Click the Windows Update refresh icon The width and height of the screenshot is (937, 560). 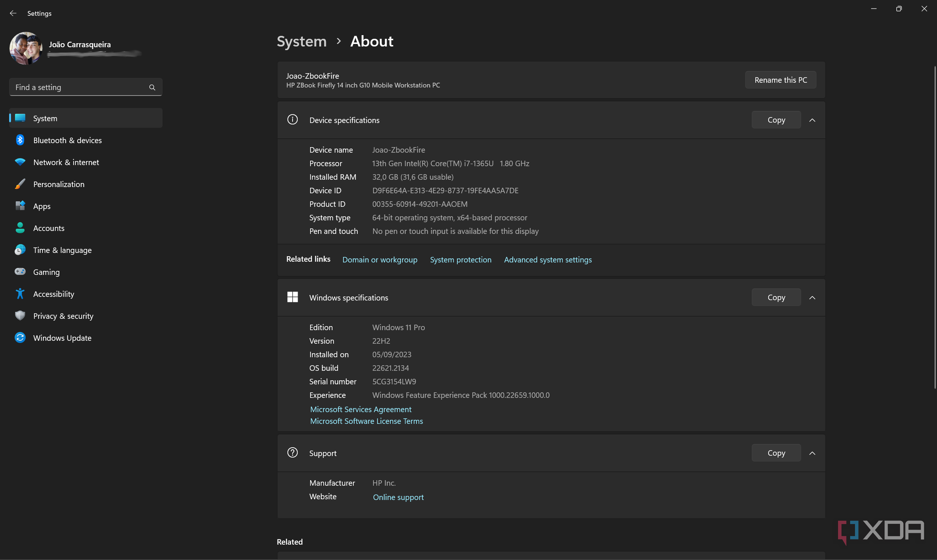pos(20,338)
